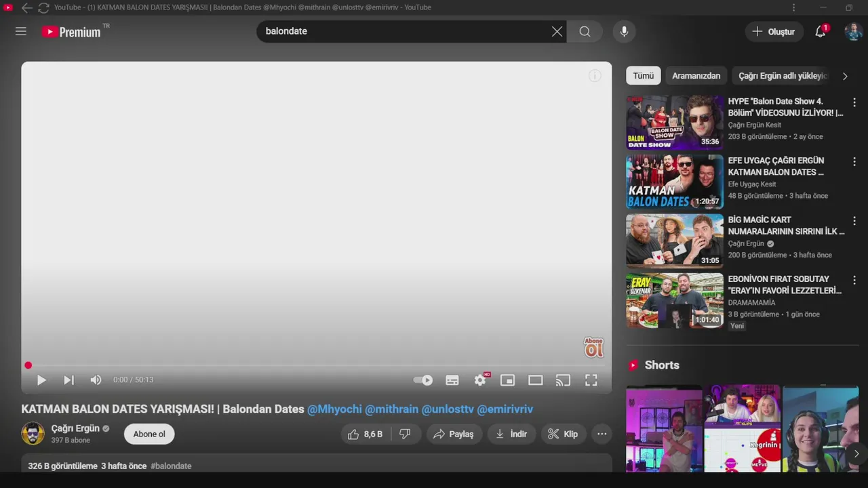This screenshot has width=868, height=488.
Task: Open more actions under video
Action: (601, 434)
